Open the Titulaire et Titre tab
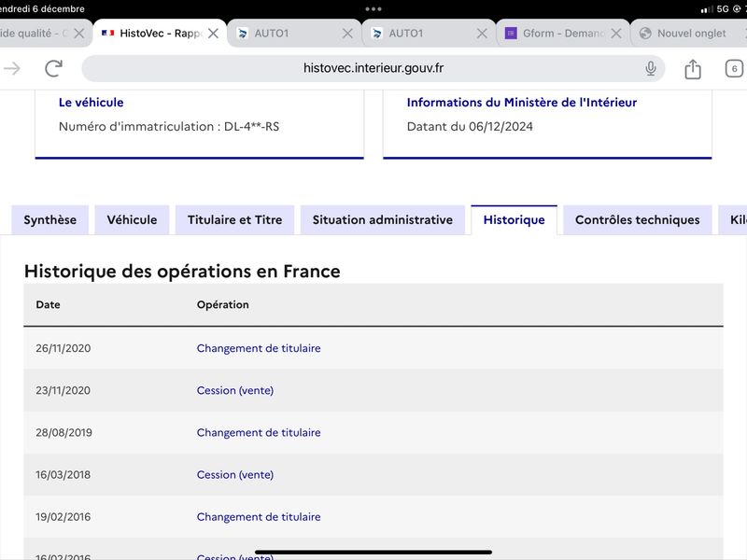Screen dimensions: 747x560 click(235, 220)
